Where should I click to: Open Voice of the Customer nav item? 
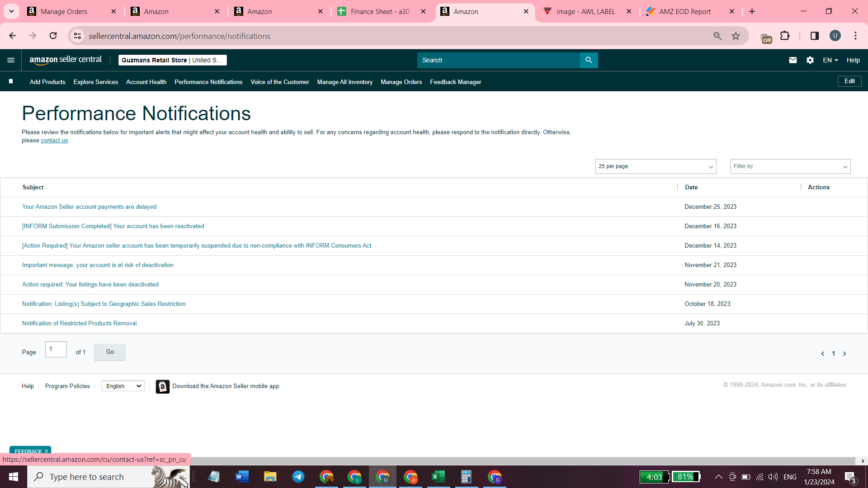pos(280,82)
